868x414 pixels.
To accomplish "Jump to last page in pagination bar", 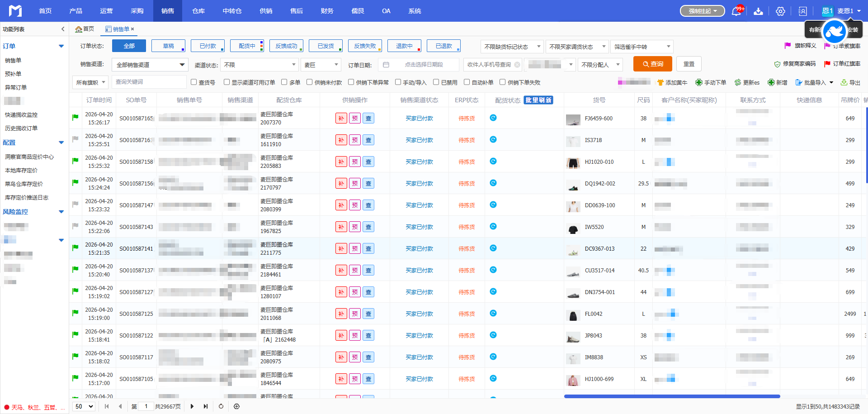I will (x=206, y=406).
